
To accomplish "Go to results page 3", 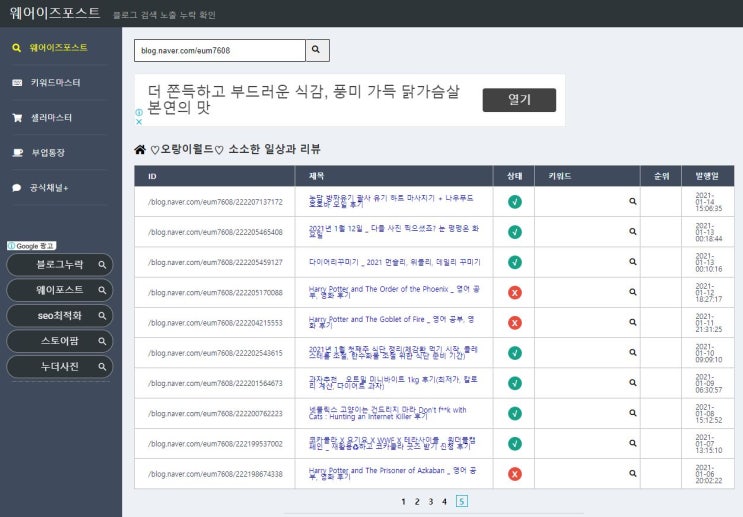I will (x=431, y=501).
